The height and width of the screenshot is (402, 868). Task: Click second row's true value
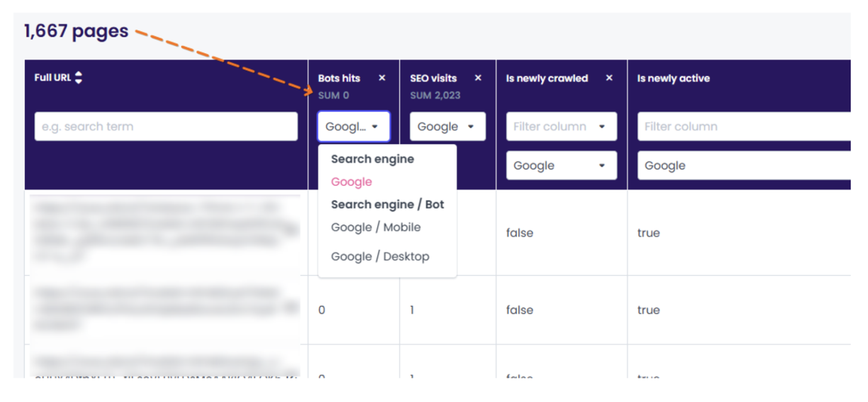point(648,310)
